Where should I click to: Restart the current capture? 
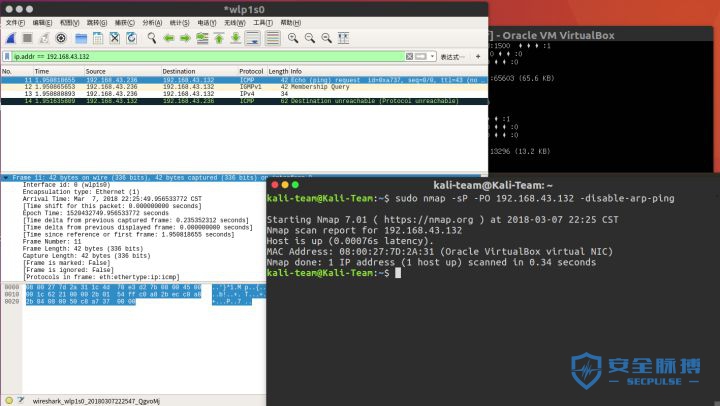click(44, 38)
